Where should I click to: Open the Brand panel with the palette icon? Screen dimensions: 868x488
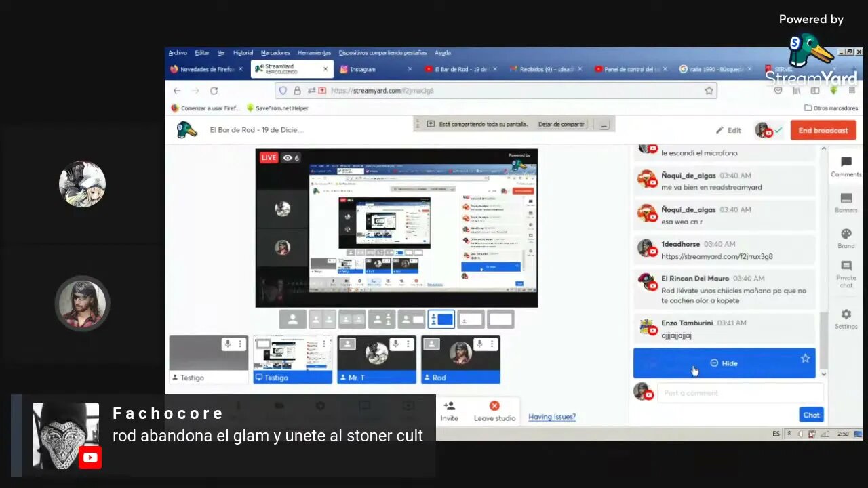(x=846, y=239)
